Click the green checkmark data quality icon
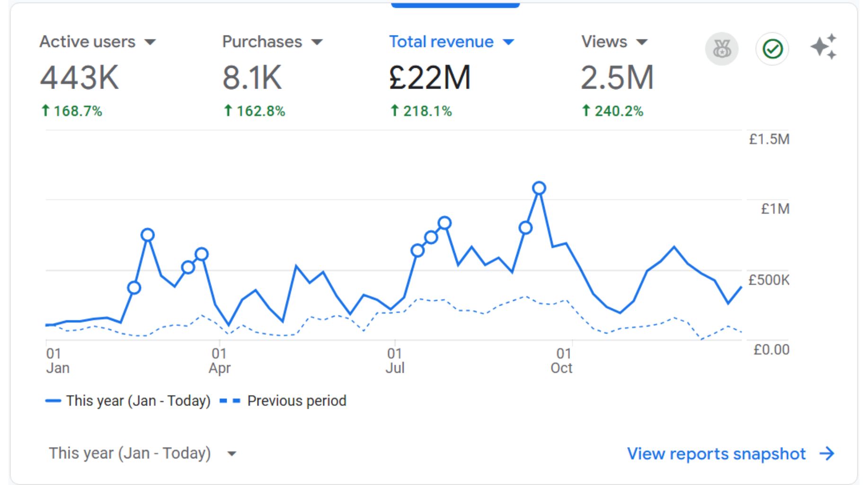 click(x=772, y=49)
